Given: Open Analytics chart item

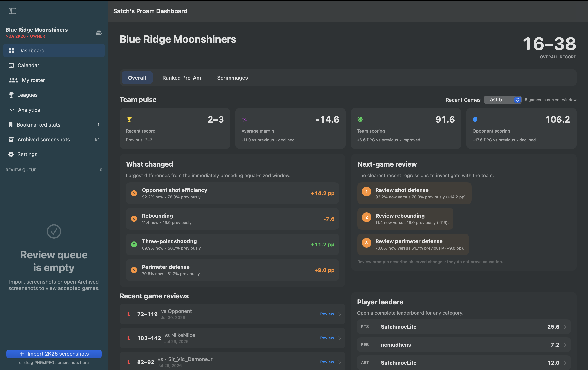Looking at the screenshot, I should coord(54,110).
